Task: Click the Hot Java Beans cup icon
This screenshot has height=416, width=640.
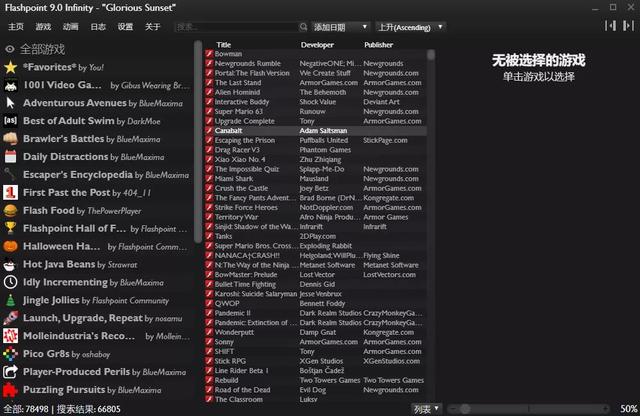Action: [x=11, y=265]
